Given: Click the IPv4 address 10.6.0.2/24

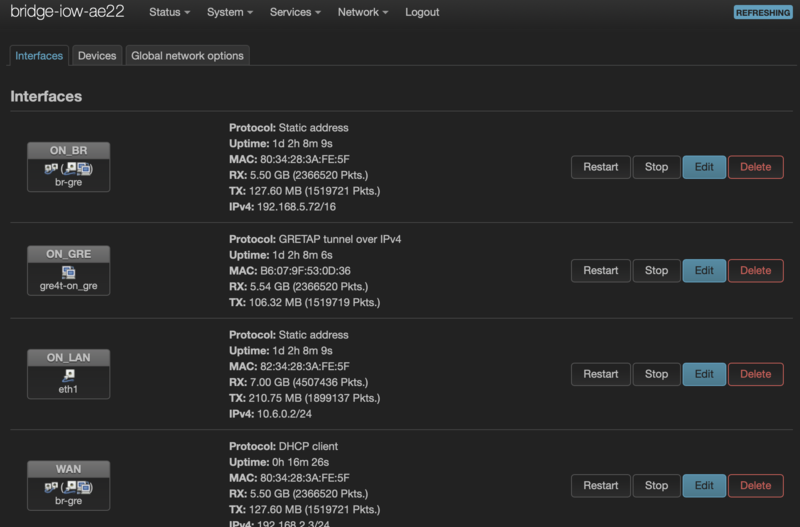Looking at the screenshot, I should click(x=284, y=414).
